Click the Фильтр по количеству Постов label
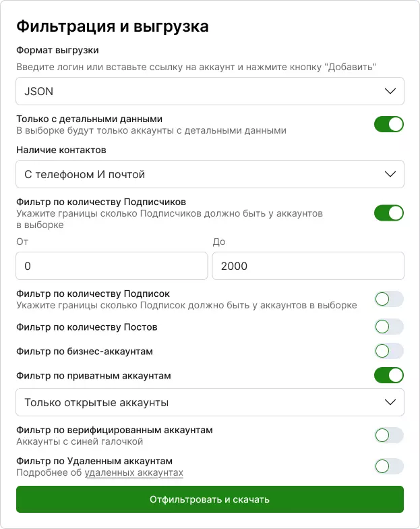Screen dimensions: 420x529 (x=86, y=327)
